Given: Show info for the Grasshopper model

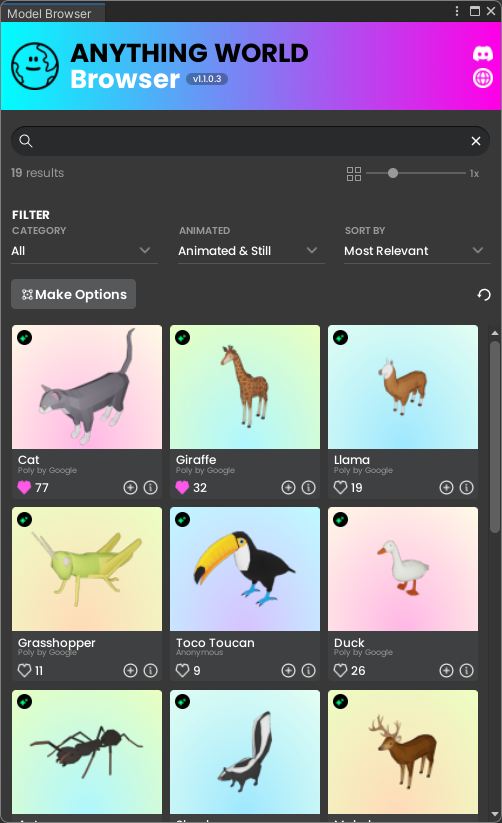Looking at the screenshot, I should pos(151,670).
